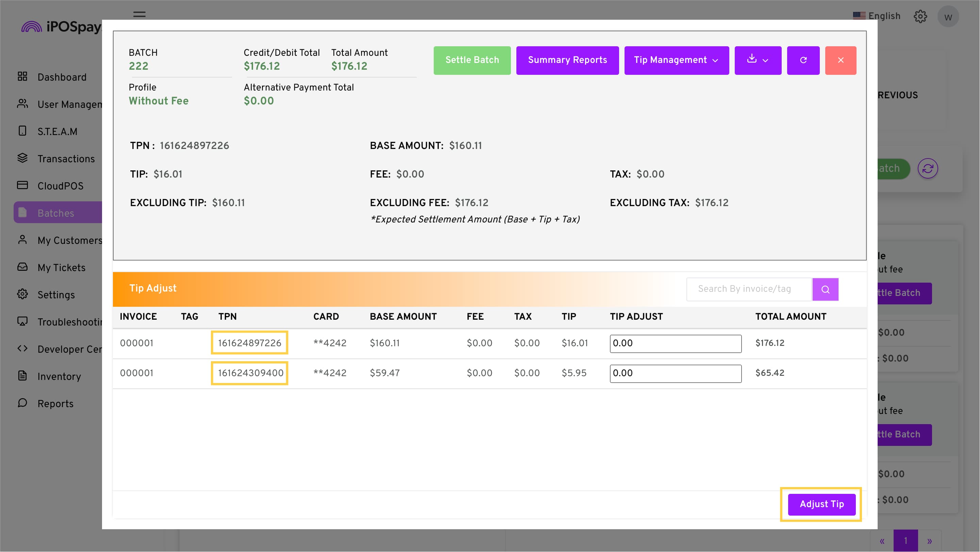Click the $5.95 tip cell
The width and height of the screenshot is (980, 552).
pyautogui.click(x=574, y=373)
